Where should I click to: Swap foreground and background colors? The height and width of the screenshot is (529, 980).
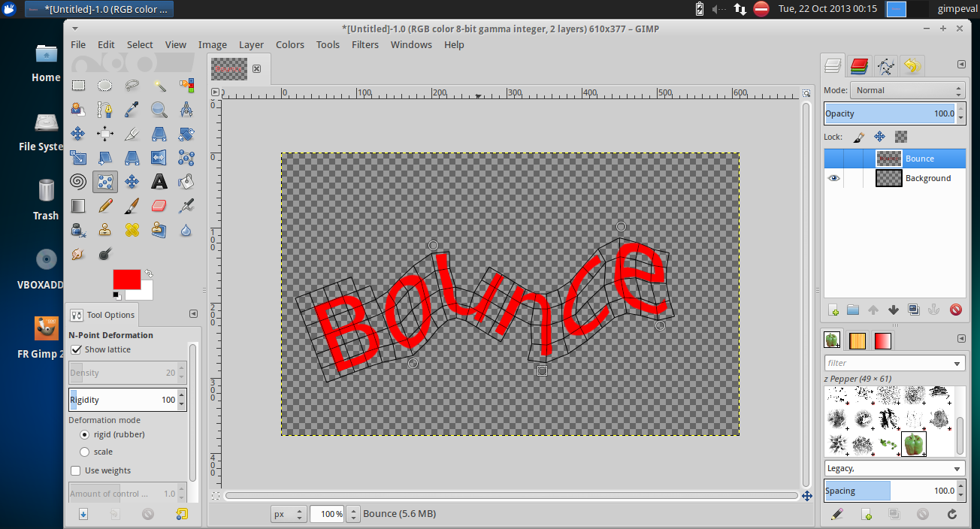(149, 274)
